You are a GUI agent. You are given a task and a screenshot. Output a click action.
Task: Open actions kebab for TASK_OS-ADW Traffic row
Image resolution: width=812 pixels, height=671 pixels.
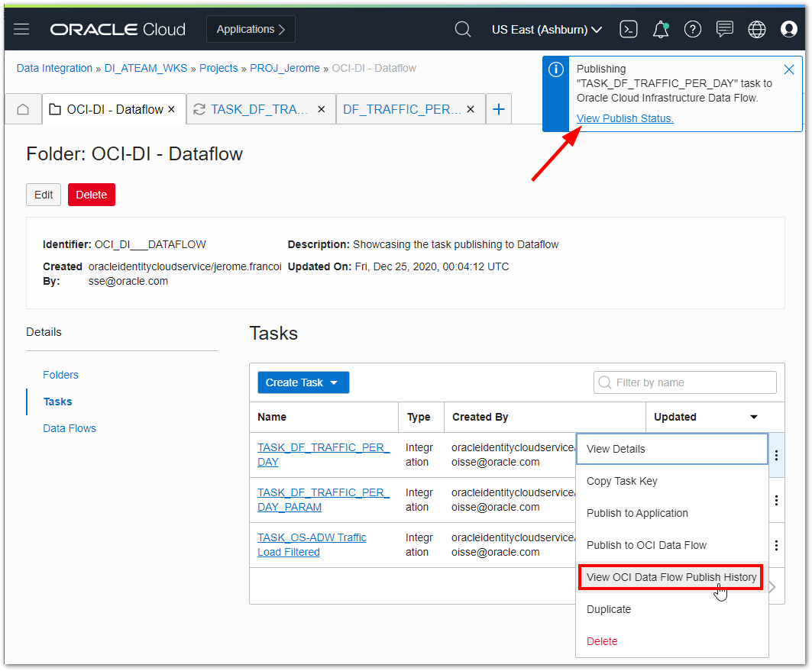click(777, 545)
